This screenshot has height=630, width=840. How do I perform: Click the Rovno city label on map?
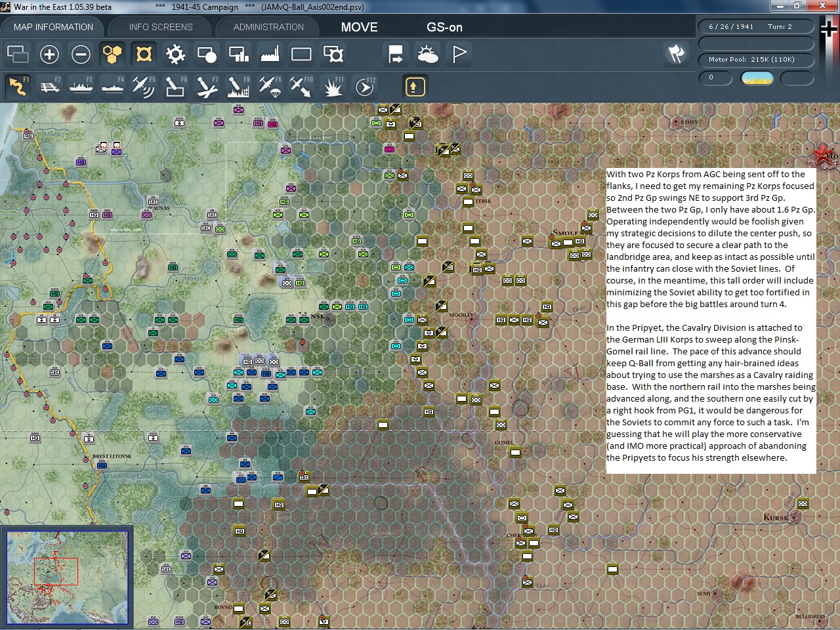pos(223,607)
